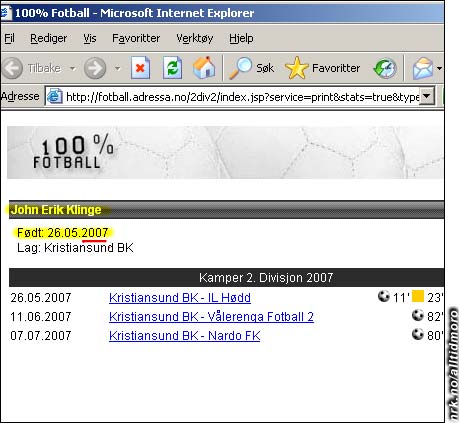
Task: Open the Verktøy menu
Action: coord(195,38)
